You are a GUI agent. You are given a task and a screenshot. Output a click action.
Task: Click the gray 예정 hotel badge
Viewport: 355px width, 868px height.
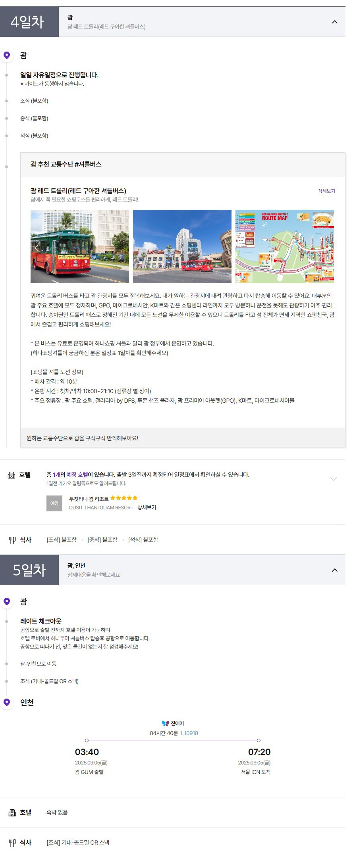click(x=54, y=503)
